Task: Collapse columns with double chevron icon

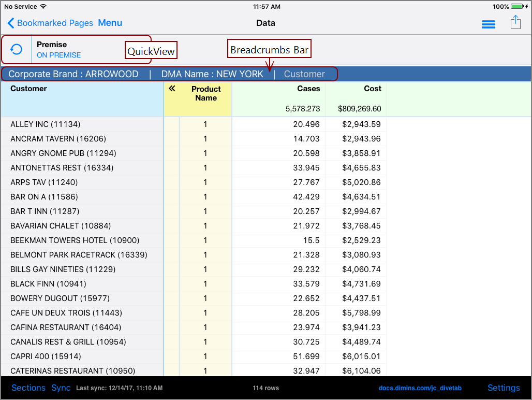Action: click(172, 89)
